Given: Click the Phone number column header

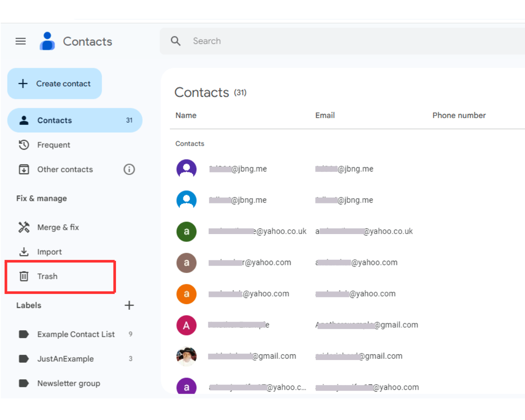Looking at the screenshot, I should pos(459,115).
